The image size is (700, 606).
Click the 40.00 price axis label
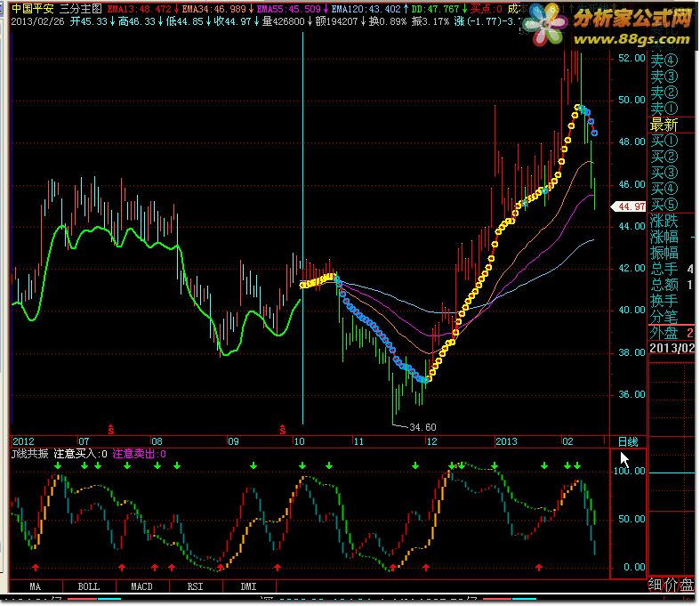click(x=632, y=310)
